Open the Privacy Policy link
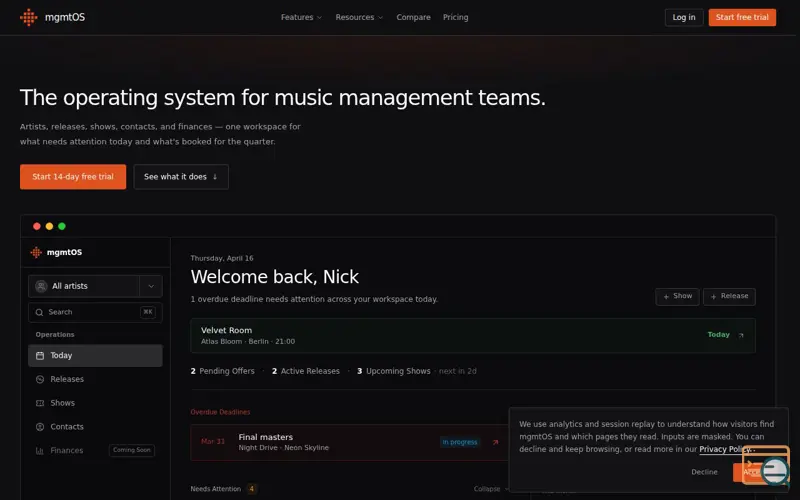This screenshot has width=800, height=500. 724,449
